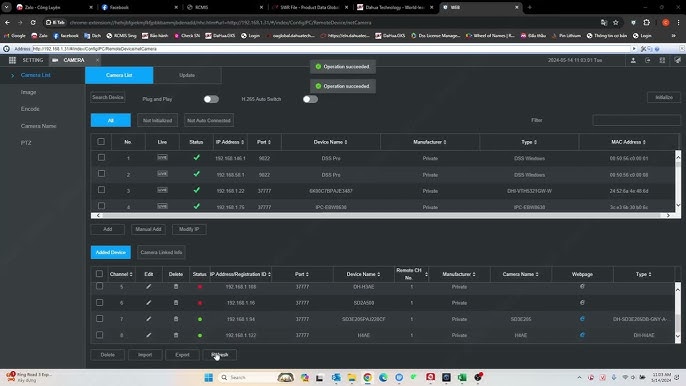Open the webpage icon for 192.168.1.16
This screenshot has width=686, height=386.
(582, 302)
